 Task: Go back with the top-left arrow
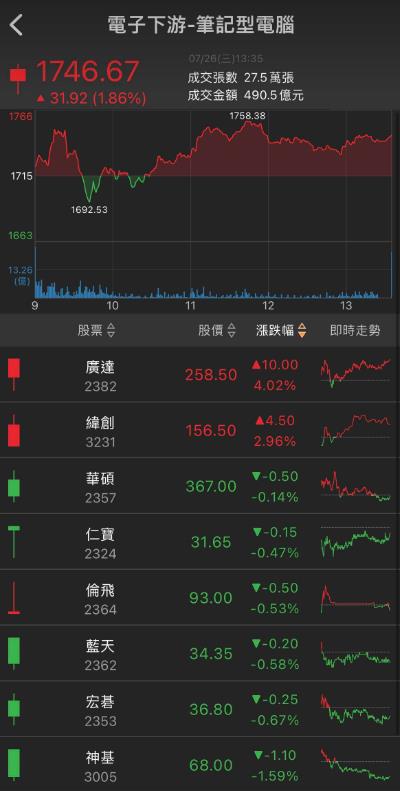[x=16, y=25]
